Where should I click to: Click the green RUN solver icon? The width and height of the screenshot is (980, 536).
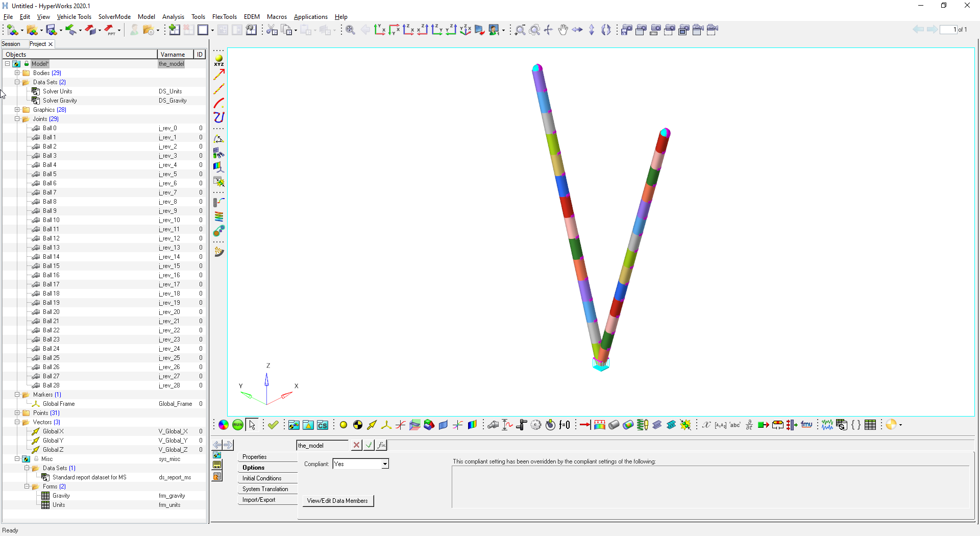tap(238, 425)
